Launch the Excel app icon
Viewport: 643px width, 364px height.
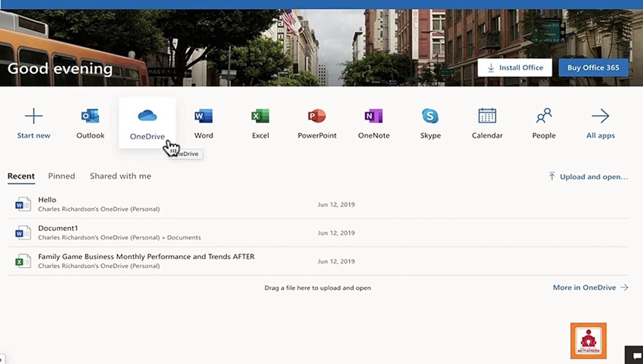point(260,116)
